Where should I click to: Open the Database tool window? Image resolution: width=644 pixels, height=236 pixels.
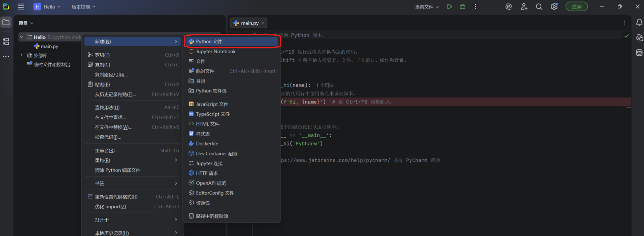click(x=639, y=53)
